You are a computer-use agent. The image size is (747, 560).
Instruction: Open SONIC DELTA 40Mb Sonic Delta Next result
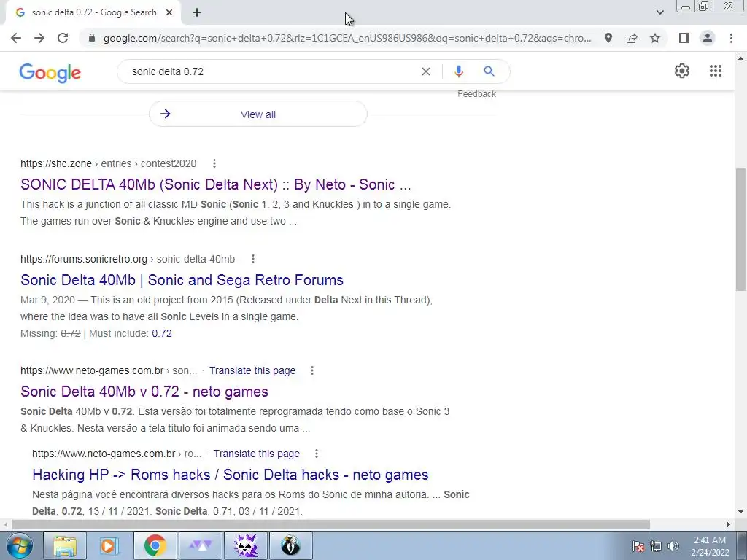(x=215, y=184)
